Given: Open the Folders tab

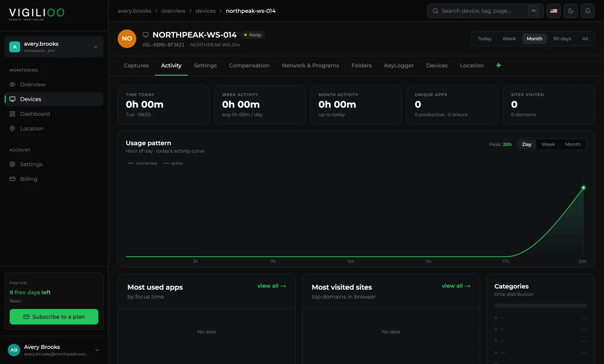Looking at the screenshot, I should [362, 65].
